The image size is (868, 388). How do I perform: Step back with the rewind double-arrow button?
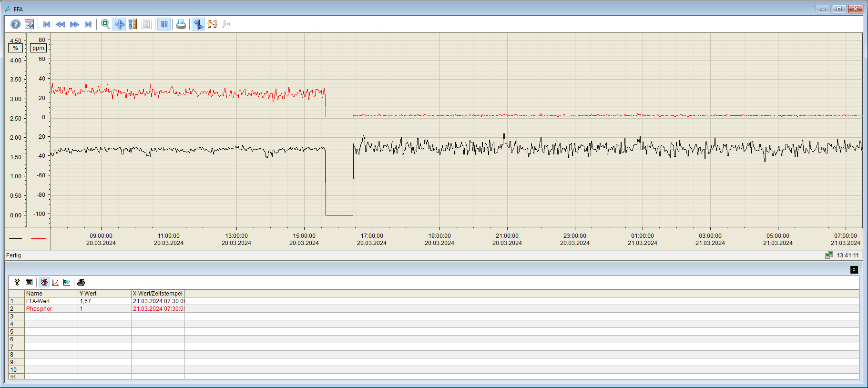[x=61, y=24]
